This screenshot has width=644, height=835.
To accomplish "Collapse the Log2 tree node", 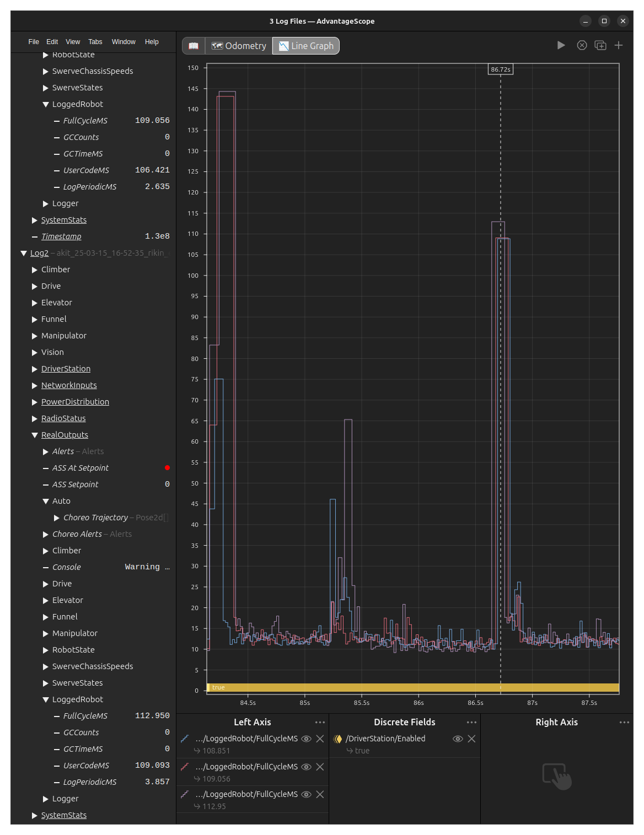I will coord(24,253).
